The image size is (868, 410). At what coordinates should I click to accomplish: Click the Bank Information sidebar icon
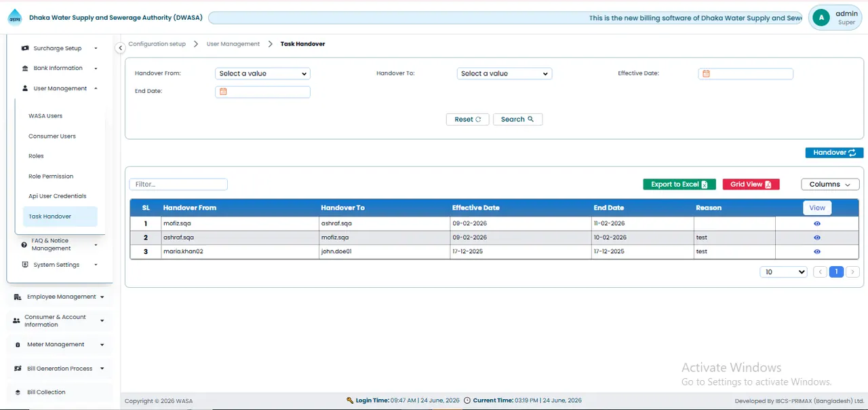(x=25, y=68)
